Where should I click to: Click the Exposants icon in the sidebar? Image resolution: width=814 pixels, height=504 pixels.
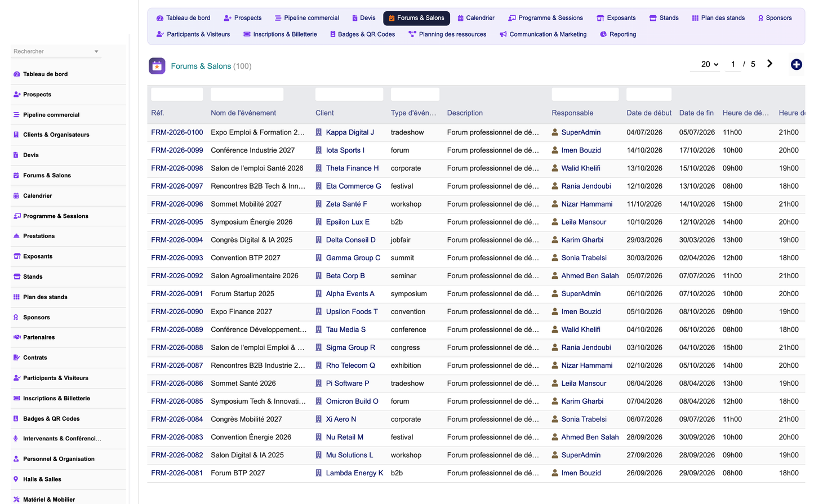(x=16, y=256)
